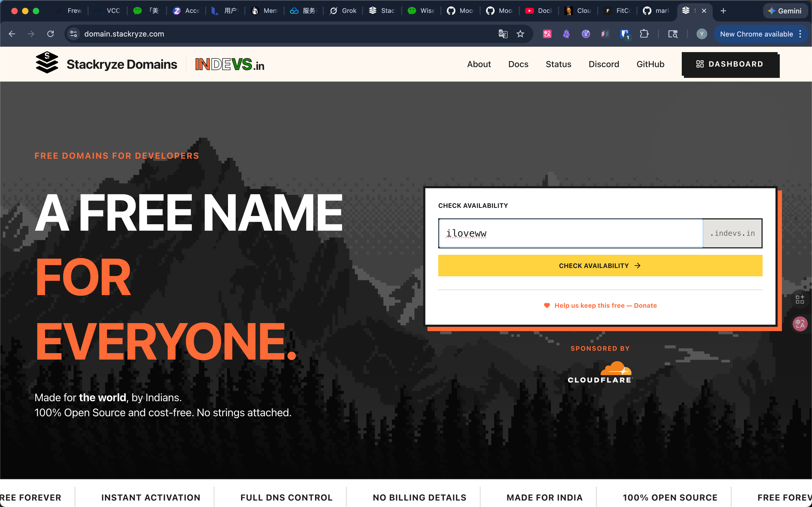
Task: Click the black DASHBOARD button
Action: [x=730, y=64]
